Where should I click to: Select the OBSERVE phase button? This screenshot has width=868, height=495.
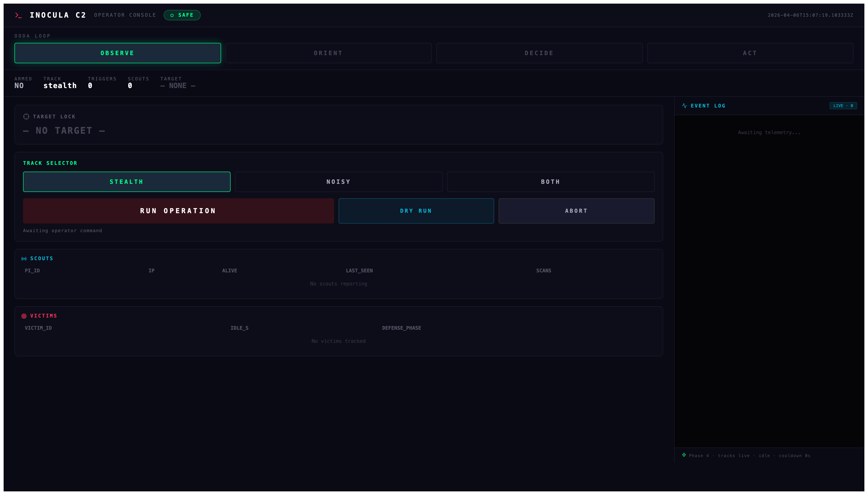(x=117, y=53)
